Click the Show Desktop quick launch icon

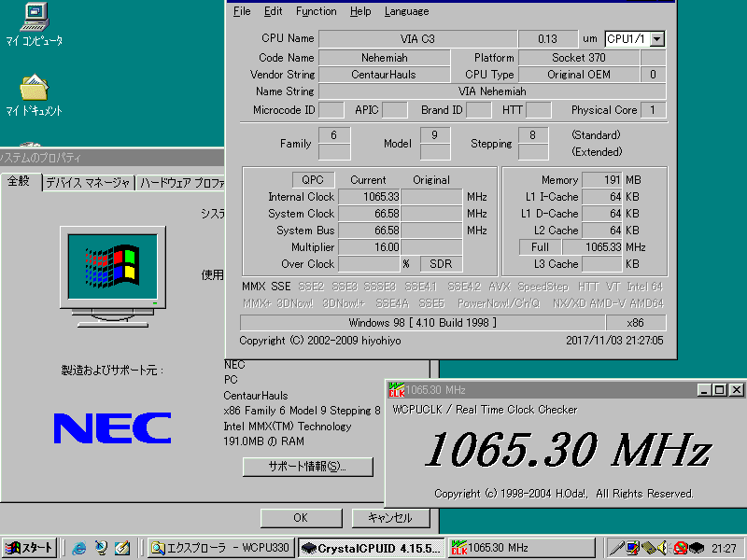[x=122, y=548]
